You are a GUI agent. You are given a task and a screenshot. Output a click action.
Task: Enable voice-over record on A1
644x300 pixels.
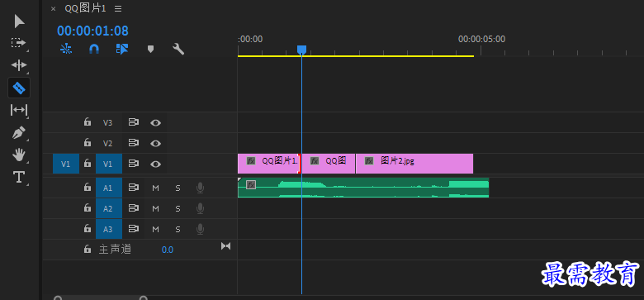click(200, 188)
